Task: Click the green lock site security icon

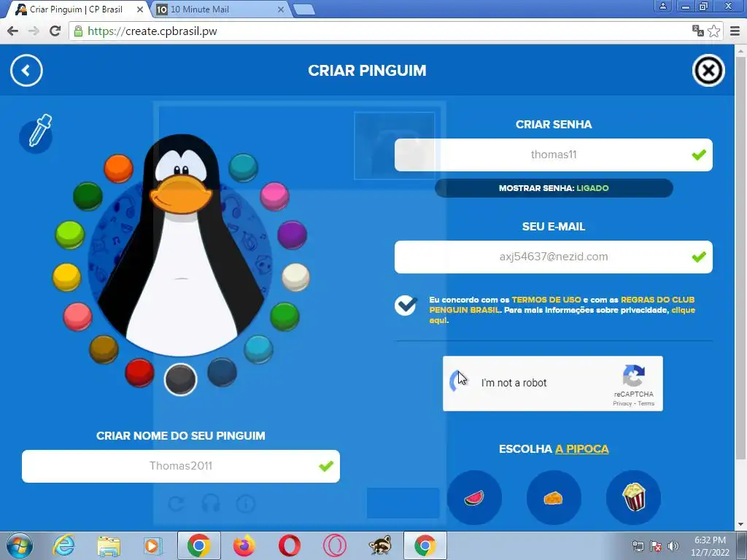Action: pyautogui.click(x=78, y=31)
